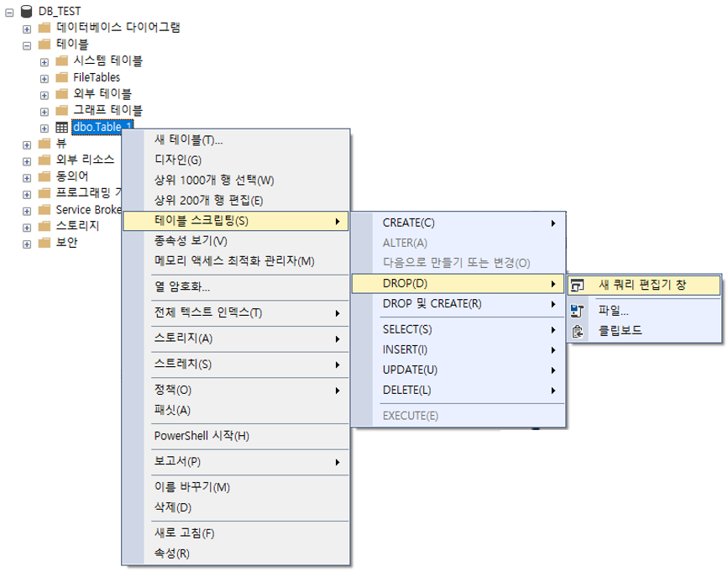Image resolution: width=728 pixels, height=572 pixels.
Task: Open 스트레치(S) submenu
Action: tap(236, 365)
